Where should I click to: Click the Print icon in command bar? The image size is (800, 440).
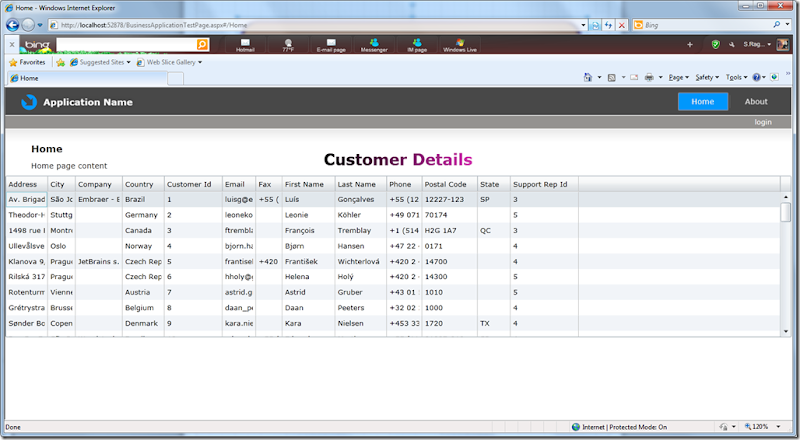[x=649, y=78]
